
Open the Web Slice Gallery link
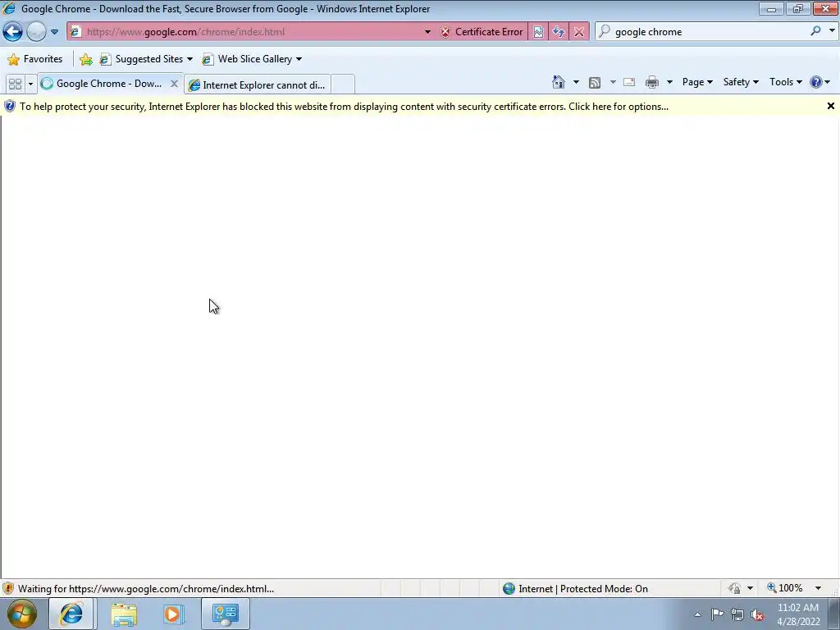tap(252, 59)
